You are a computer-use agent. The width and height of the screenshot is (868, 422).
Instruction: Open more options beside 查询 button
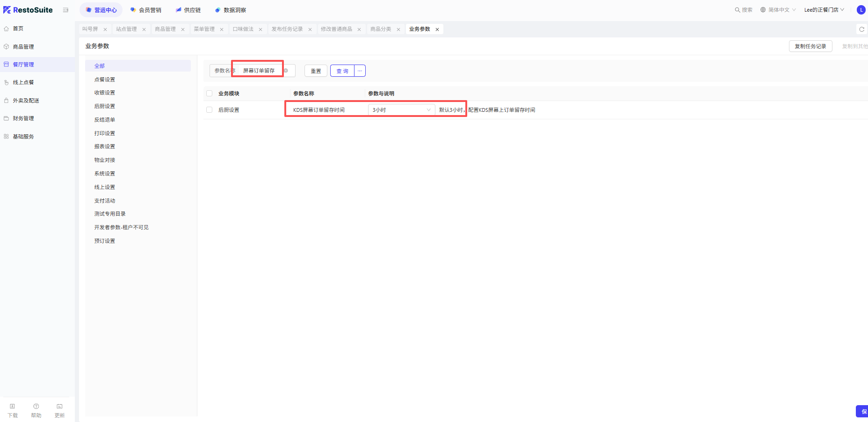click(360, 71)
